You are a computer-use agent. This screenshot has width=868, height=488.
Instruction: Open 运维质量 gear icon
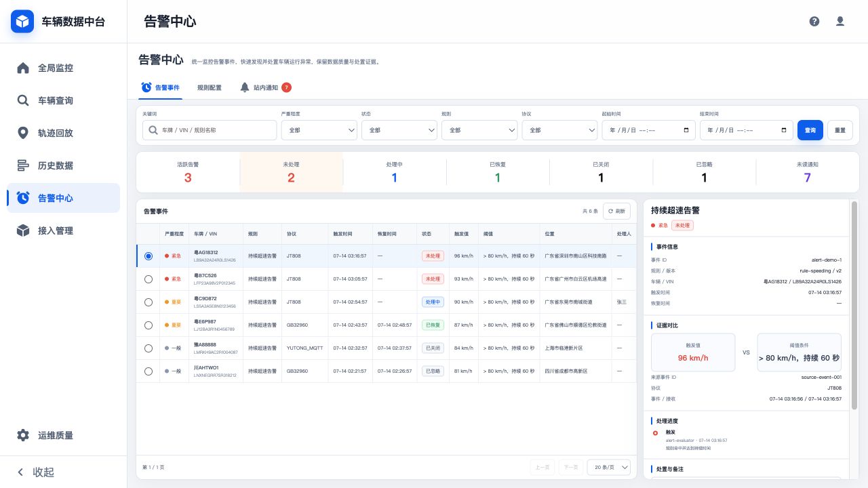point(23,435)
